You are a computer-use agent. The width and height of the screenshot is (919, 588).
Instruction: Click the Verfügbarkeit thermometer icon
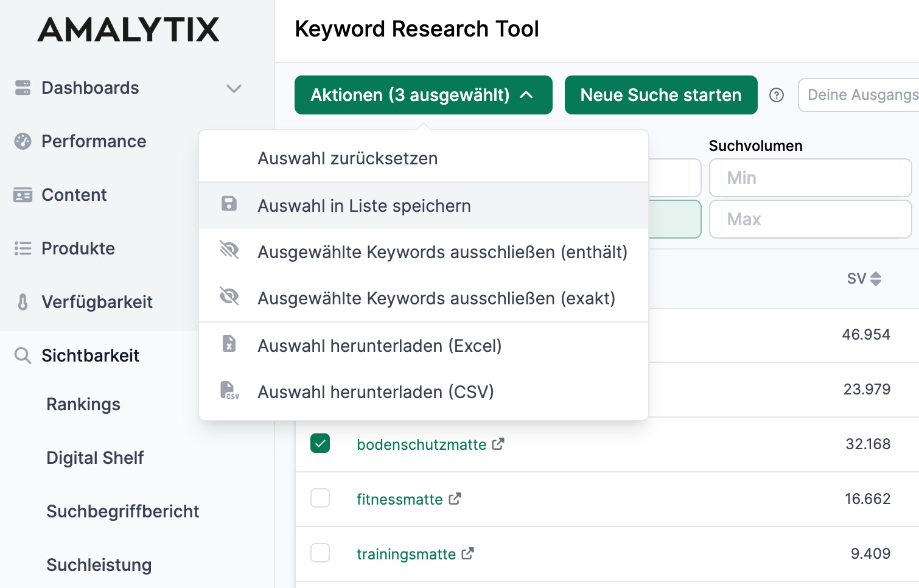click(23, 302)
